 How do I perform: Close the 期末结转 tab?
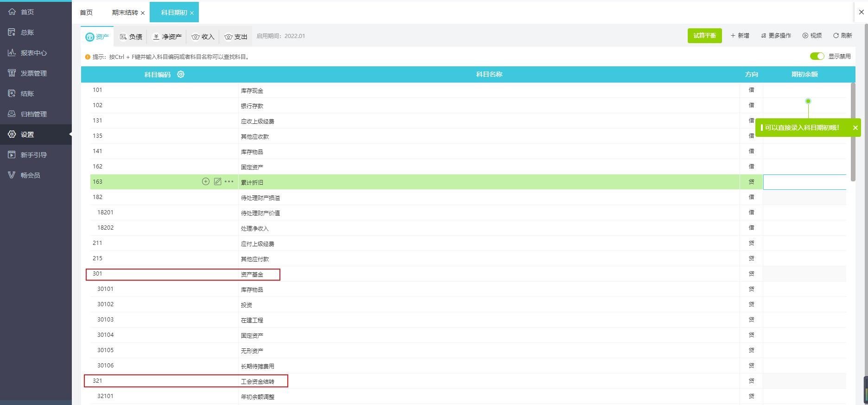tap(143, 13)
